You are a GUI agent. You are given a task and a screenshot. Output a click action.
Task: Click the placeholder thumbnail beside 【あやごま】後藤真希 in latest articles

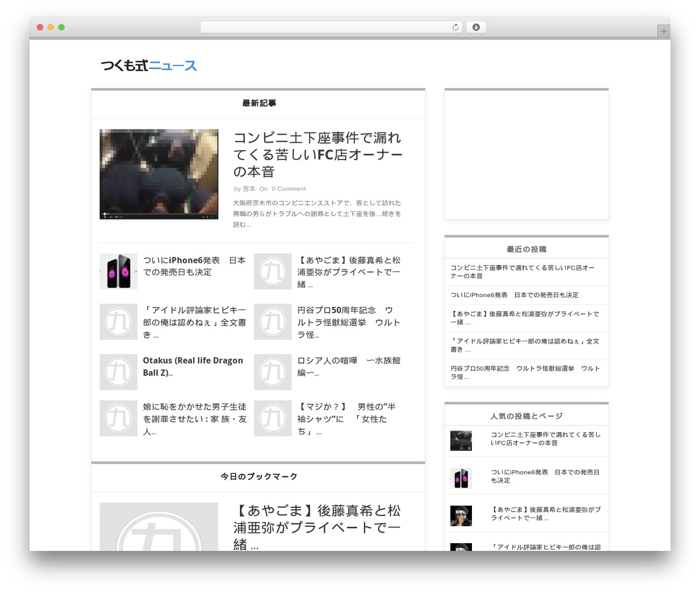click(272, 271)
